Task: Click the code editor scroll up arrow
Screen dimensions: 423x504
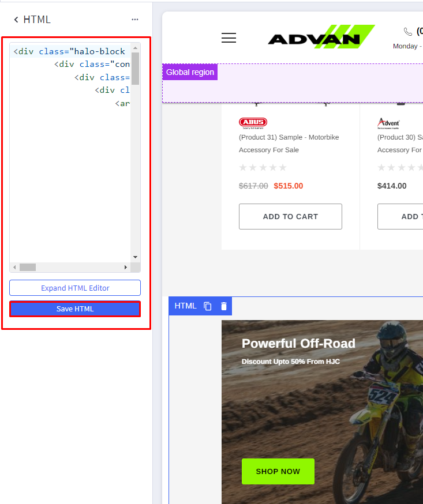Action: pyautogui.click(x=136, y=48)
